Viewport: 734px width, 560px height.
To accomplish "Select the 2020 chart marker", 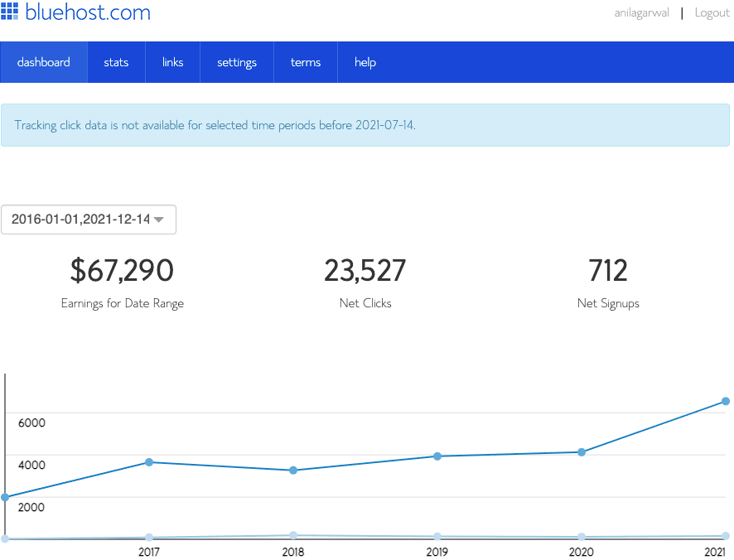I will (582, 452).
